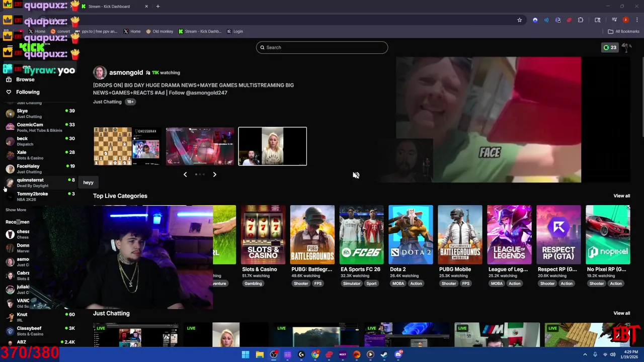Open the Login bookmark
The height and width of the screenshot is (362, 644).
point(235,31)
